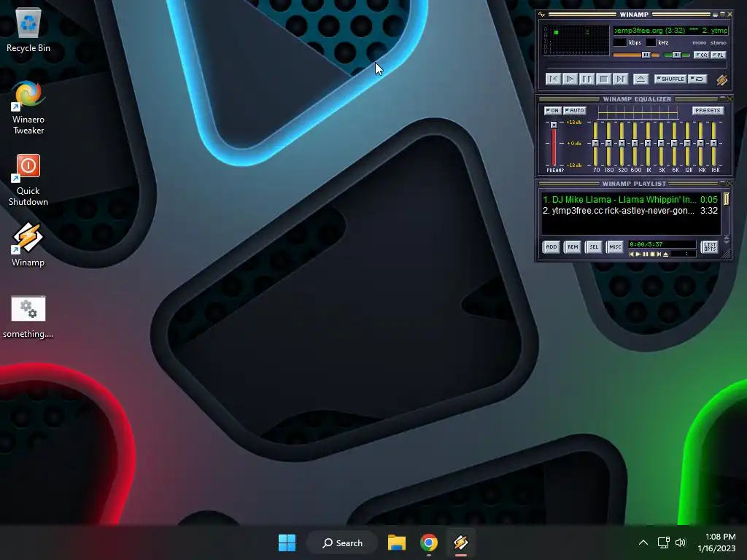Open equalizer PRESETS menu
The width and height of the screenshot is (747, 560).
coord(708,111)
